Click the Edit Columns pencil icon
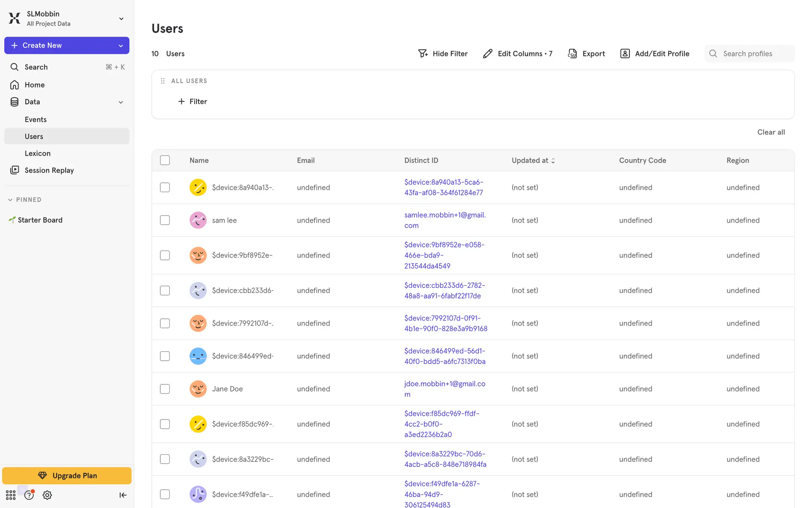 point(488,53)
